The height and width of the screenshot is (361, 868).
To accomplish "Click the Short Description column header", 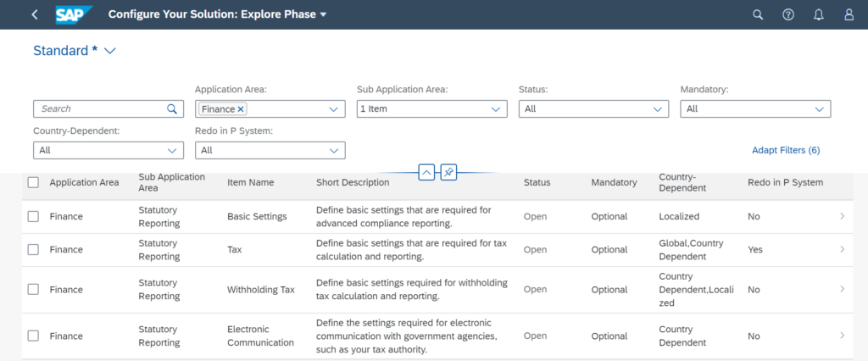I will click(353, 182).
